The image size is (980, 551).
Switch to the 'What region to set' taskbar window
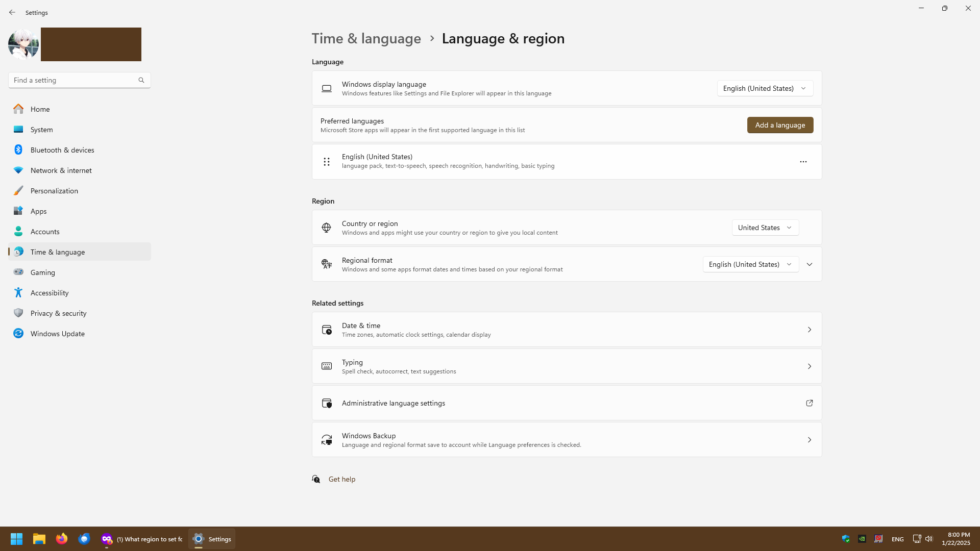(x=141, y=539)
